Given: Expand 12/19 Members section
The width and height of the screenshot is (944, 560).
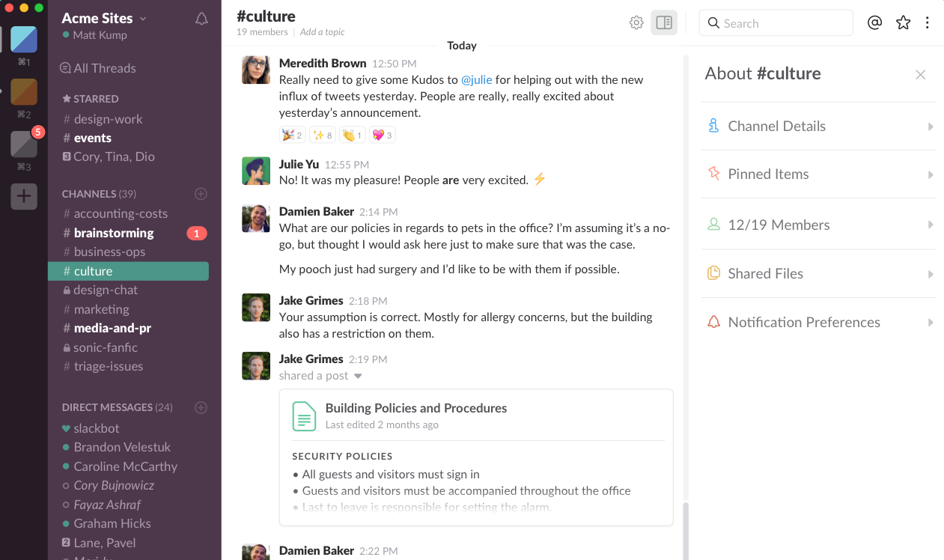Looking at the screenshot, I should pos(818,225).
